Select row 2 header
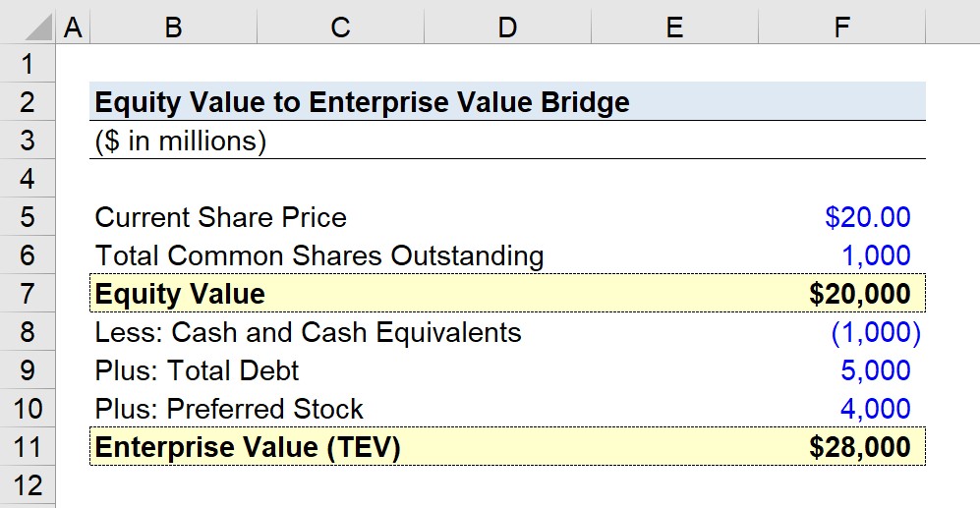Screen dimensions: 980x508 point(28,102)
